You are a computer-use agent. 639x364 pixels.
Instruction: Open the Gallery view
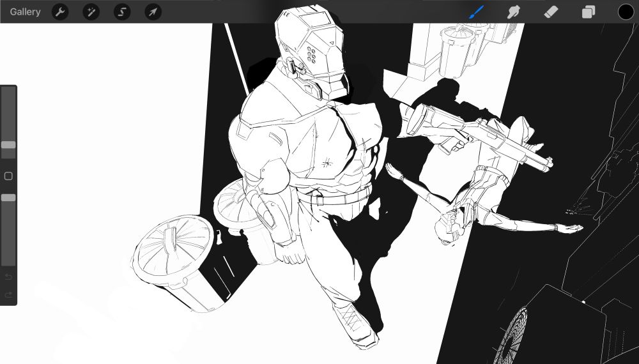[25, 11]
